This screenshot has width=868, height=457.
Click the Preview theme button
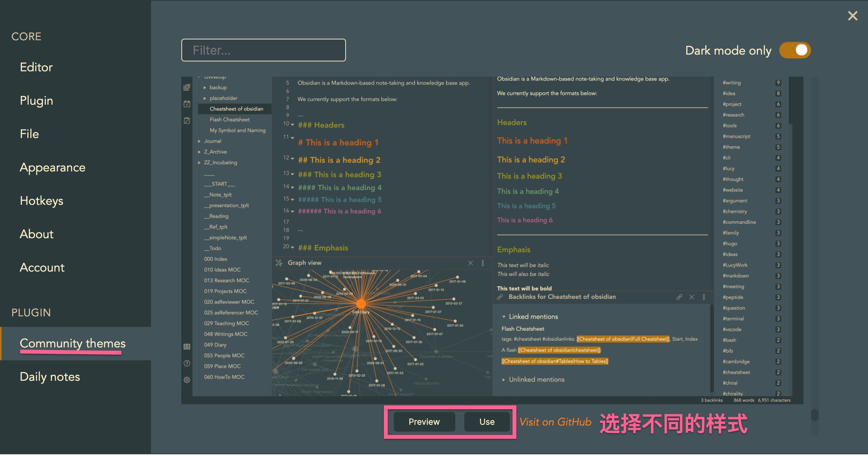[x=424, y=422]
